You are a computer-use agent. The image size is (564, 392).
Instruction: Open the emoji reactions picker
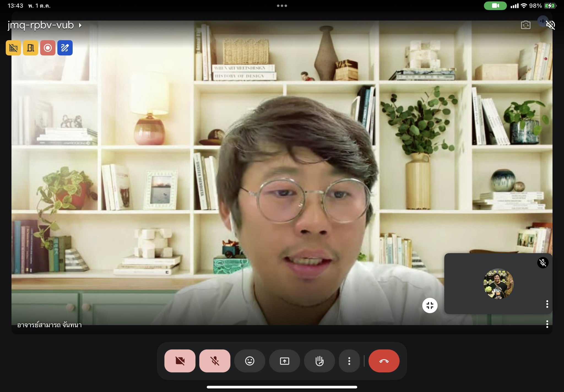(x=250, y=361)
